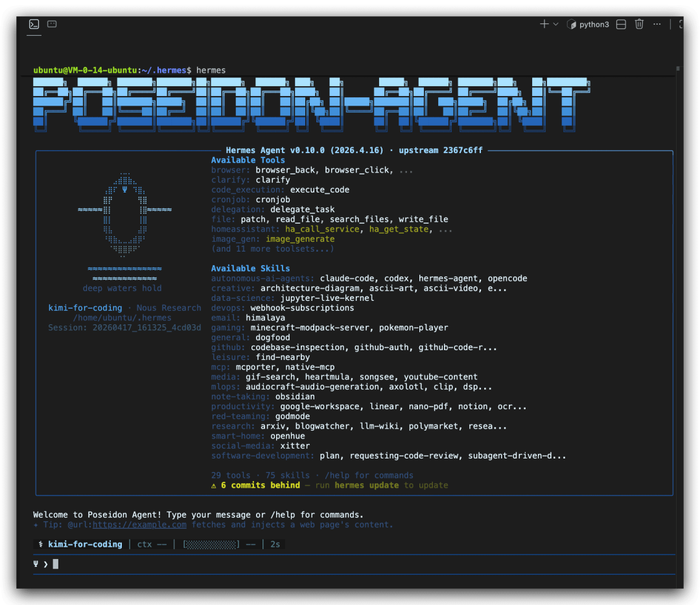Image resolution: width=700 pixels, height=605 pixels.
Task: Click 'godmode' red-teaming skill
Action: pyautogui.click(x=292, y=416)
